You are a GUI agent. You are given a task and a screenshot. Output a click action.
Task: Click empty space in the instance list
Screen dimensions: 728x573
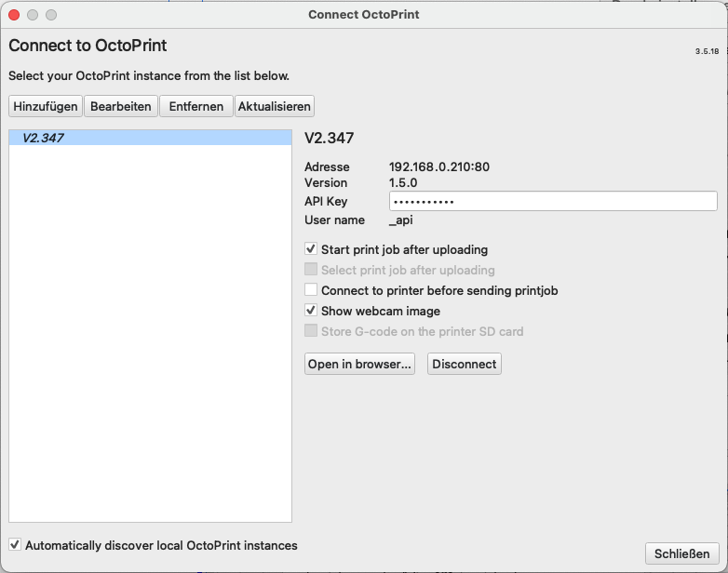[150, 353]
